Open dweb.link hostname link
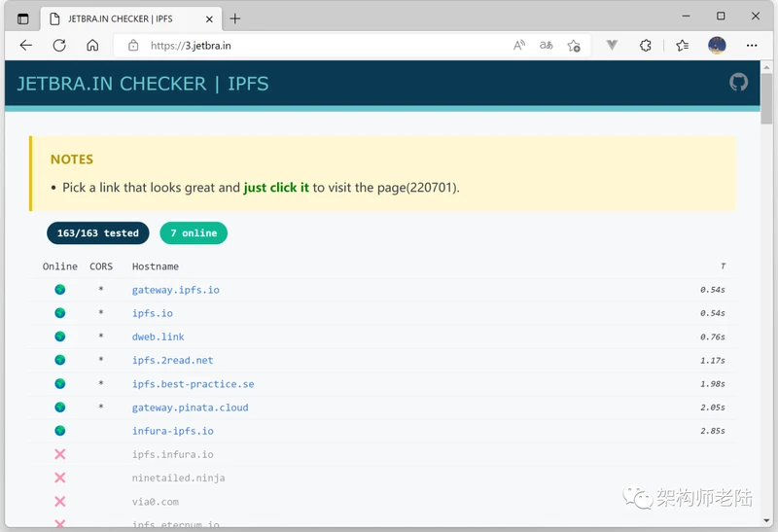The width and height of the screenshot is (778, 532). (158, 337)
